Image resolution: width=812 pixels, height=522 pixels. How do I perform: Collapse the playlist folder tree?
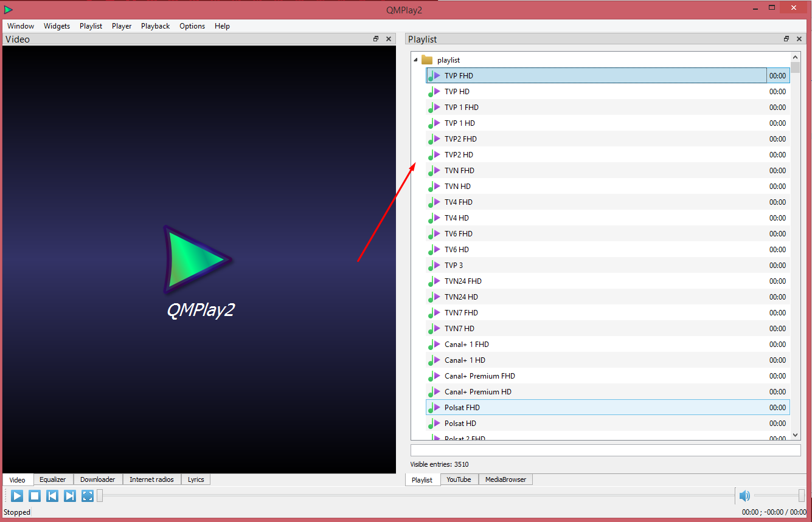(x=415, y=60)
